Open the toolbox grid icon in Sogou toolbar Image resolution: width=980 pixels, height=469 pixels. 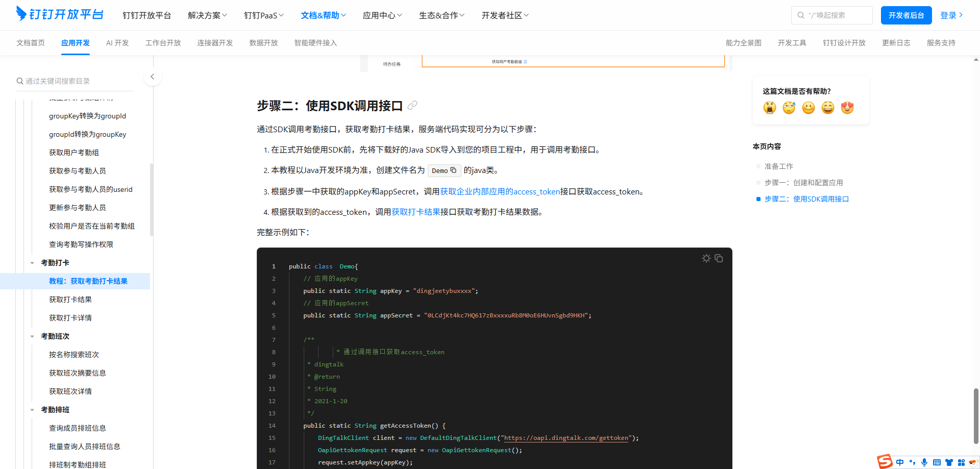tap(961, 462)
